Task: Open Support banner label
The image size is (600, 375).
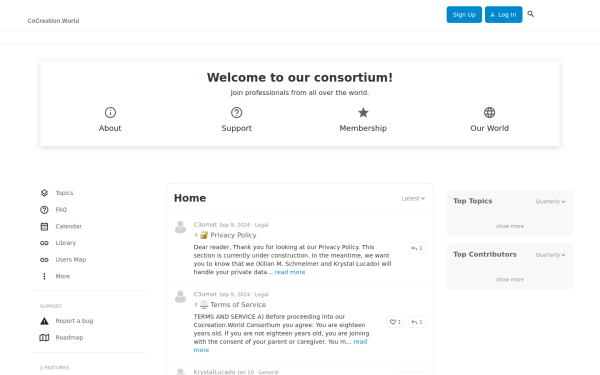Action: 236,128
